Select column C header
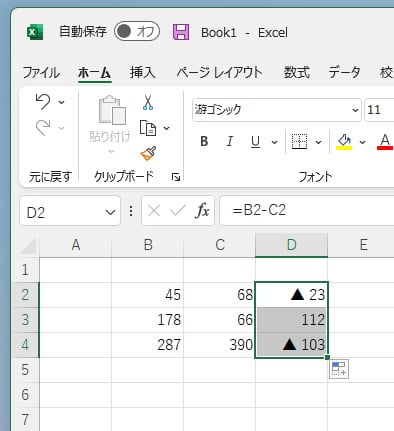 [220, 245]
